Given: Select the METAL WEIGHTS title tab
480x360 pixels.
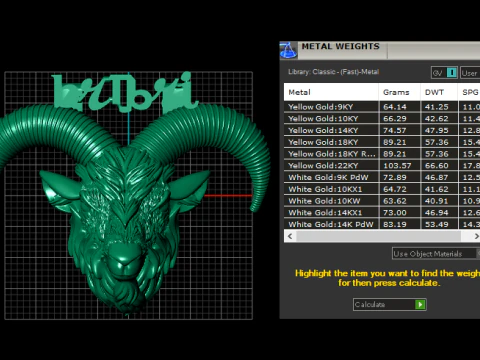Looking at the screenshot, I should pyautogui.click(x=340, y=47).
